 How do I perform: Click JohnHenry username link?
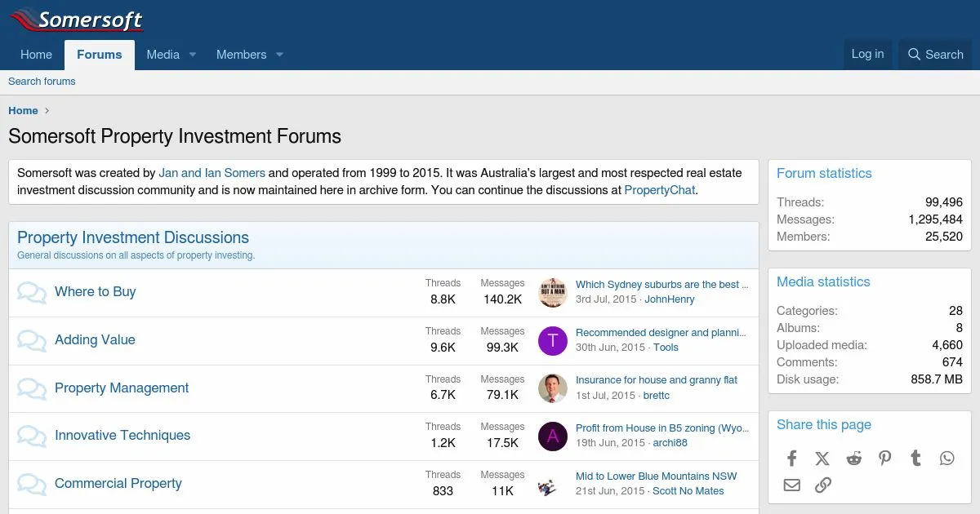click(670, 299)
